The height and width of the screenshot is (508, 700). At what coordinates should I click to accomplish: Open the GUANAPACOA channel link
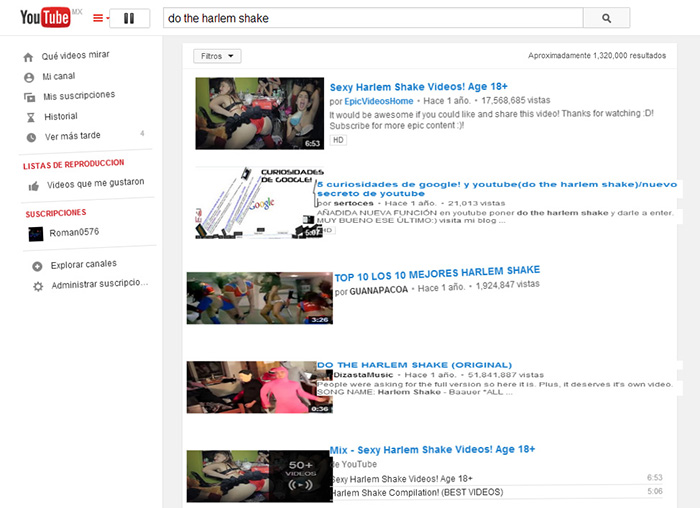379,290
